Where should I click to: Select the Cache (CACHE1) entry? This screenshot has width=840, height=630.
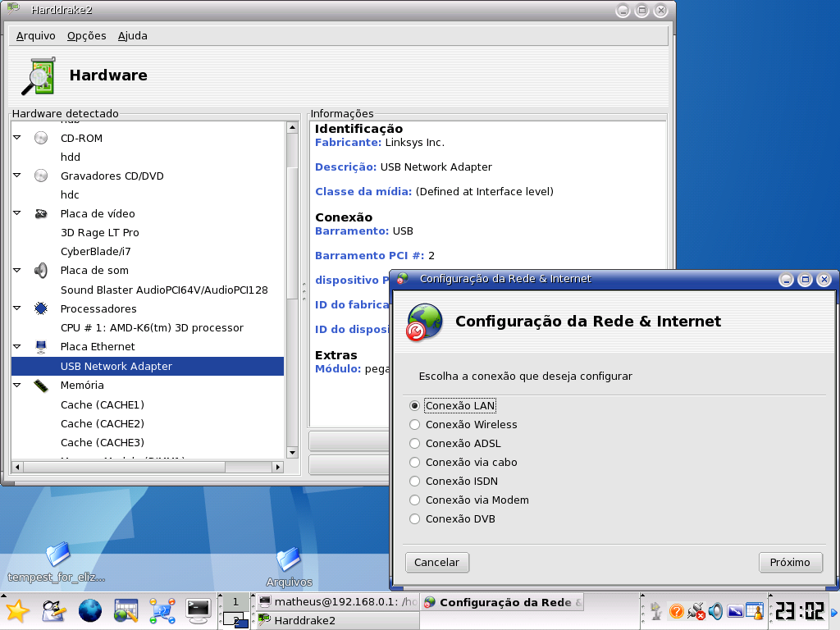pyautogui.click(x=103, y=405)
